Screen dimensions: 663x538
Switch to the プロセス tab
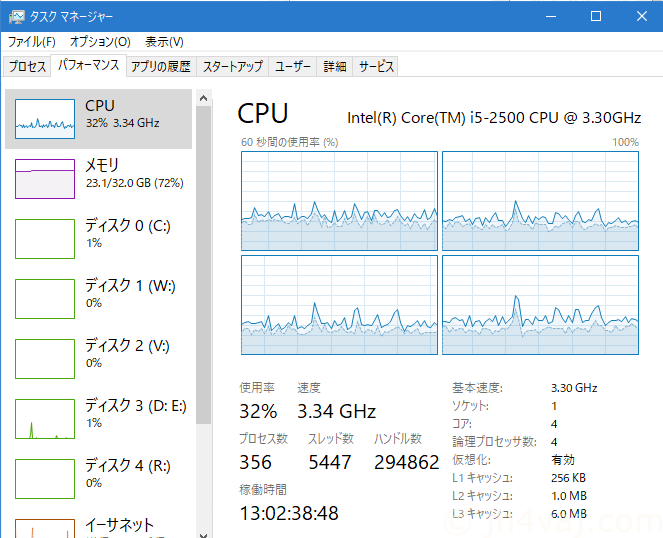click(27, 66)
